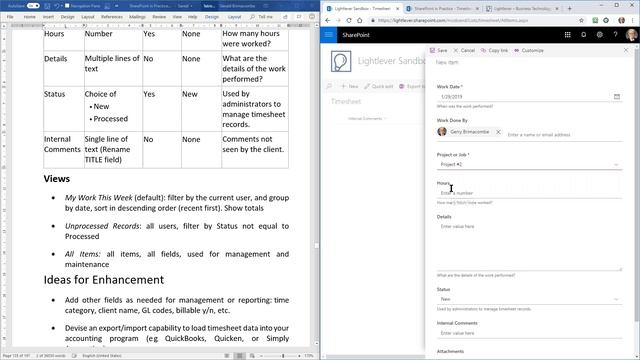Click the Hours number input field

pos(529,193)
